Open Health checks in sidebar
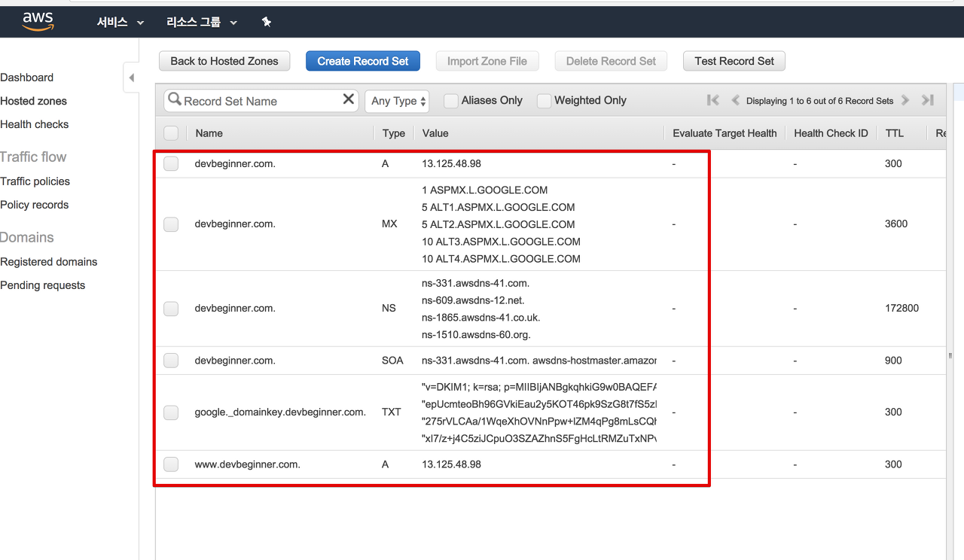This screenshot has height=560, width=964. pos(35,124)
